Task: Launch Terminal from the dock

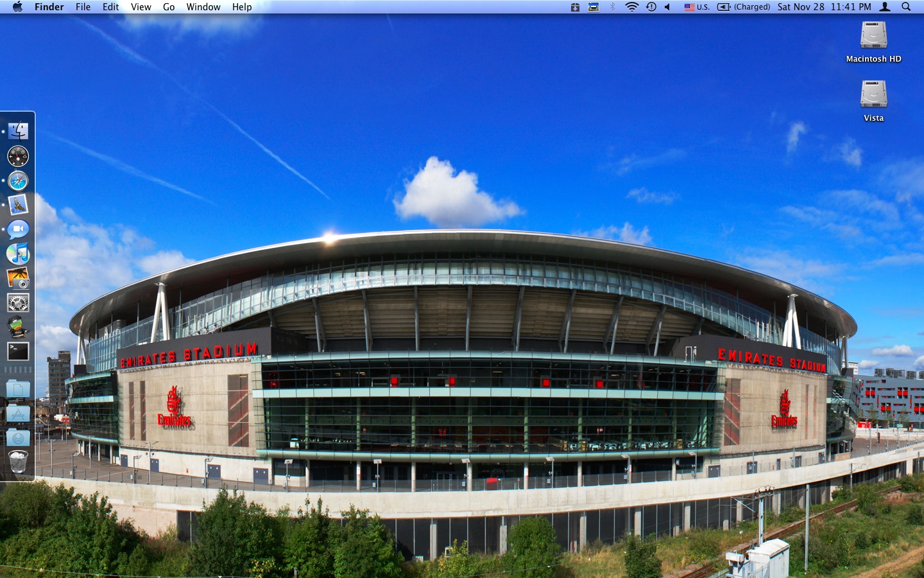Action: point(18,351)
